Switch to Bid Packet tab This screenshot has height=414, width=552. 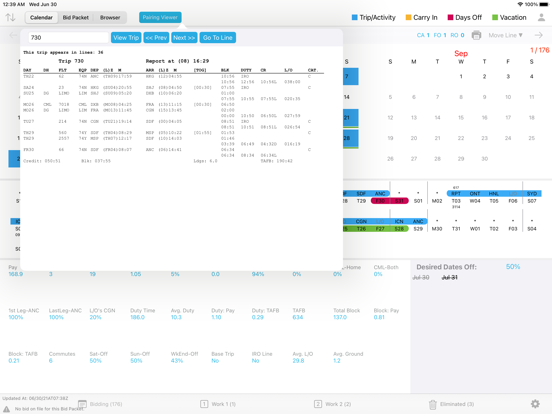tap(76, 17)
